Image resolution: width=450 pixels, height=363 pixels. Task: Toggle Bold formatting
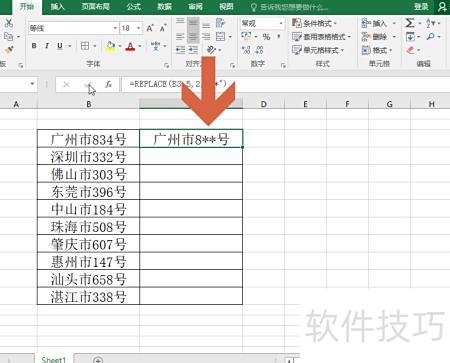point(34,46)
